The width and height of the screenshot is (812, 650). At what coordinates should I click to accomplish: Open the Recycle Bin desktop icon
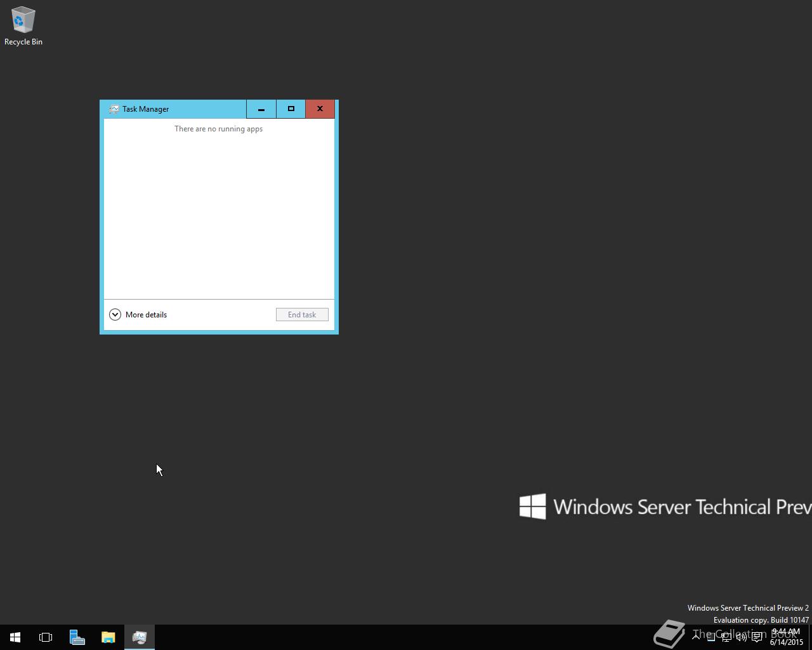click(23, 26)
